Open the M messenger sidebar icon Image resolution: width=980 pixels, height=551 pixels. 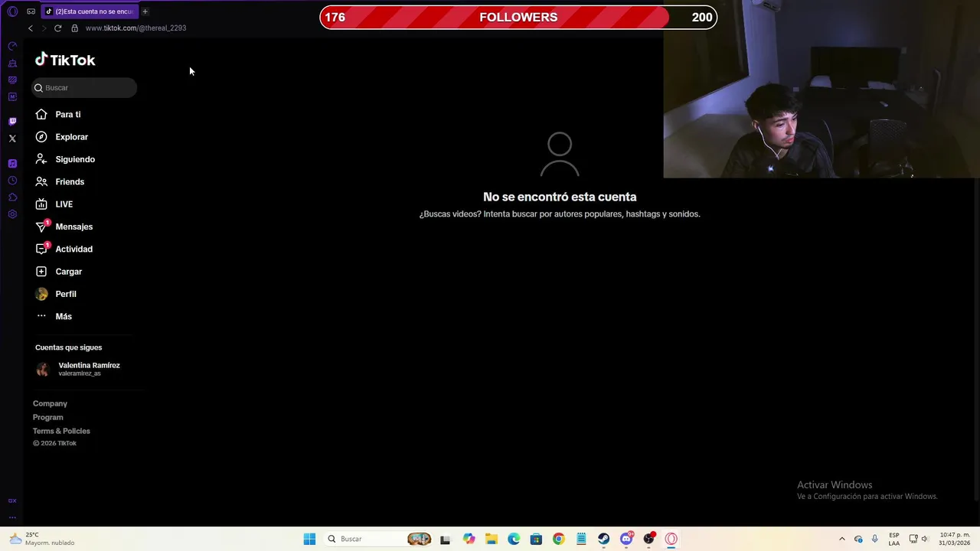click(12, 97)
